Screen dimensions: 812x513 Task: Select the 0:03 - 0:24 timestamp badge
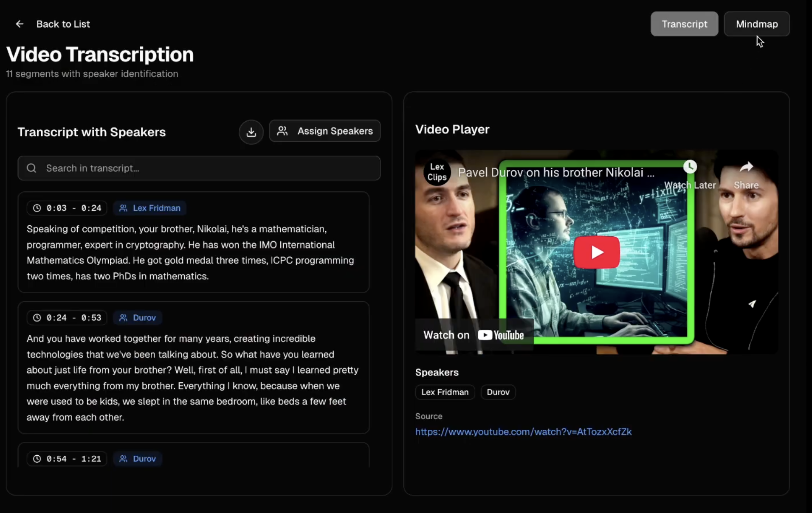click(x=67, y=208)
